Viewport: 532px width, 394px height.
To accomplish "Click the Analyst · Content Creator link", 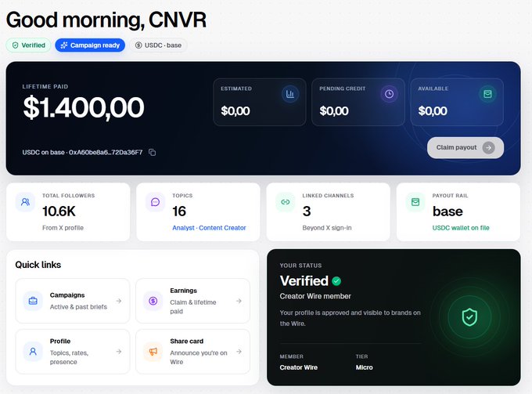I will click(209, 228).
